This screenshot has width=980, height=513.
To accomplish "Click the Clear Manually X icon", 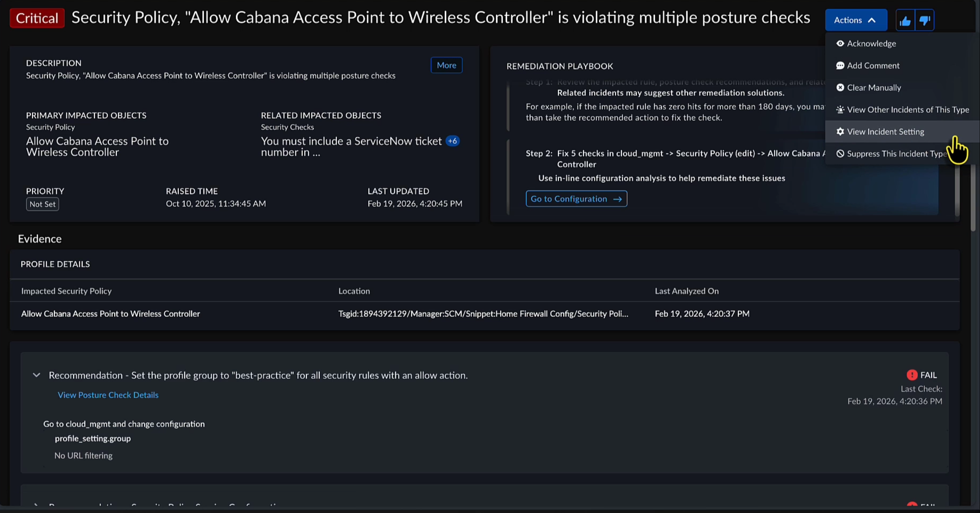I will [840, 87].
